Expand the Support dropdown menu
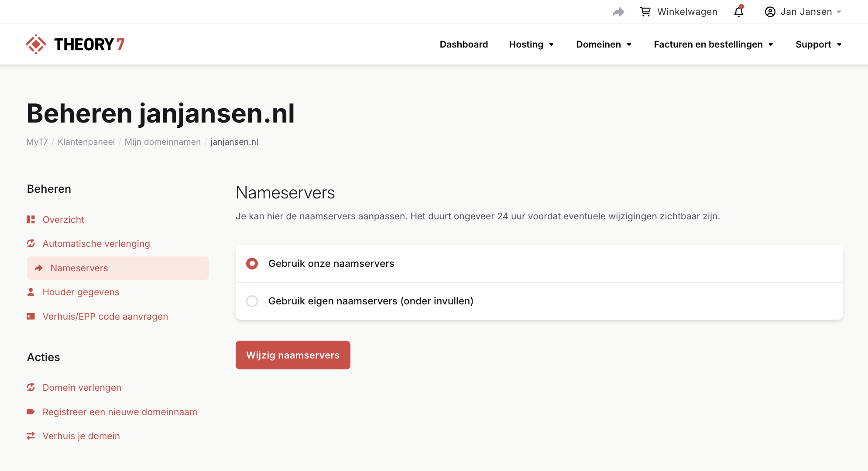This screenshot has height=471, width=868. [818, 44]
